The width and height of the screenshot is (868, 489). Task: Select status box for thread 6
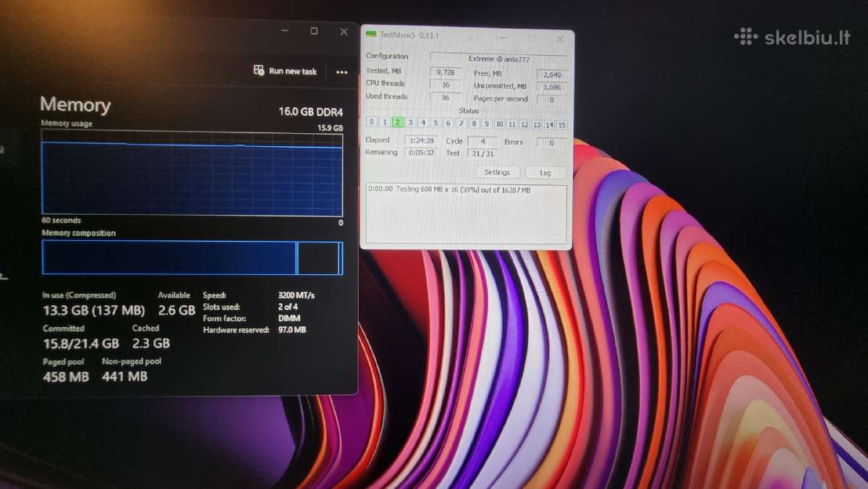[x=448, y=123]
